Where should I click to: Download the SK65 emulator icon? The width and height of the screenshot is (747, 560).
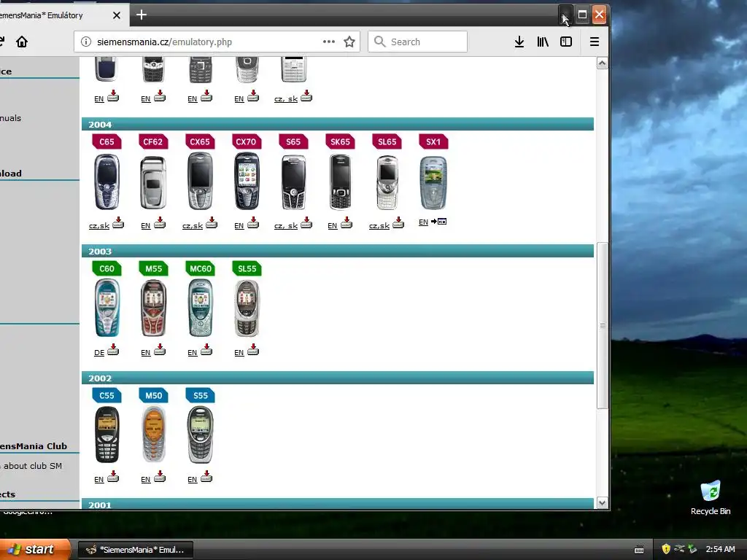coord(347,222)
